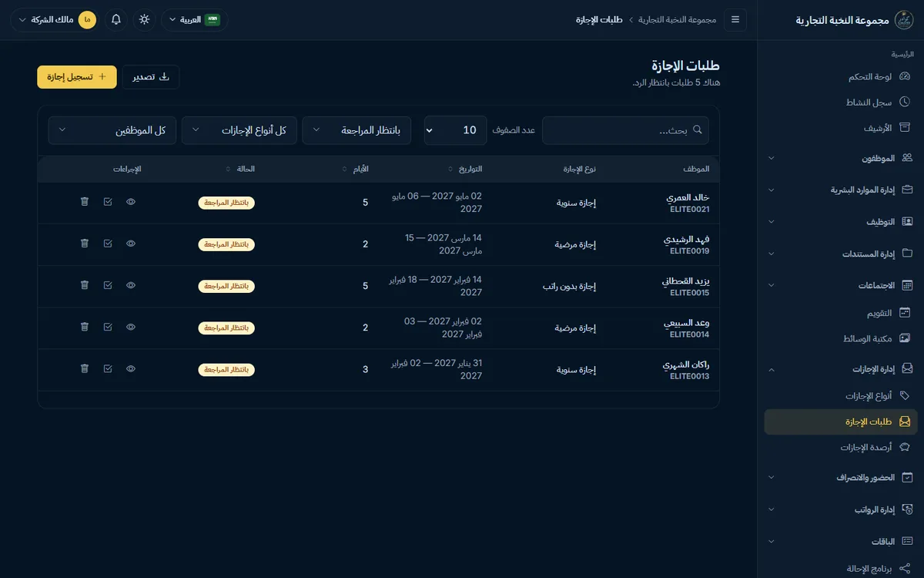Click status badge in راكان الشهري row
Viewport: 924px width, 578px height.
click(x=226, y=369)
